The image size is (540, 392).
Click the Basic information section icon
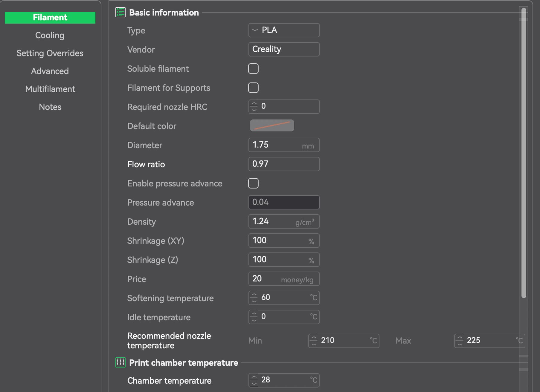point(120,13)
